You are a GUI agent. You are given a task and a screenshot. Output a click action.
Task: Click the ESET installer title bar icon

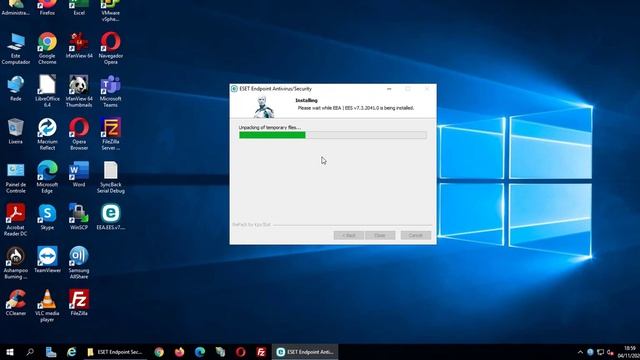point(234,89)
